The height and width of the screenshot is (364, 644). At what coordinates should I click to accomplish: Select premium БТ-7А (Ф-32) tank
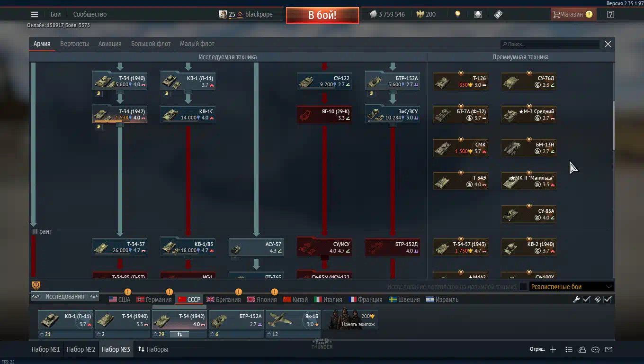click(461, 114)
